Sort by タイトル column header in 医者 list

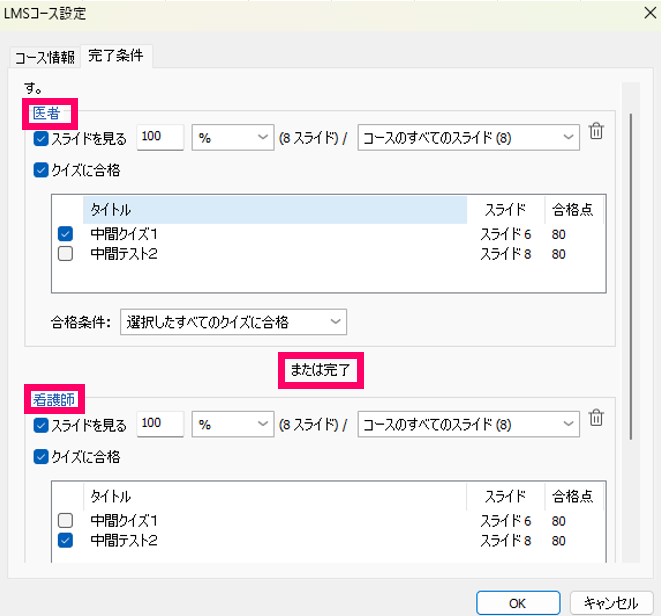coord(275,210)
